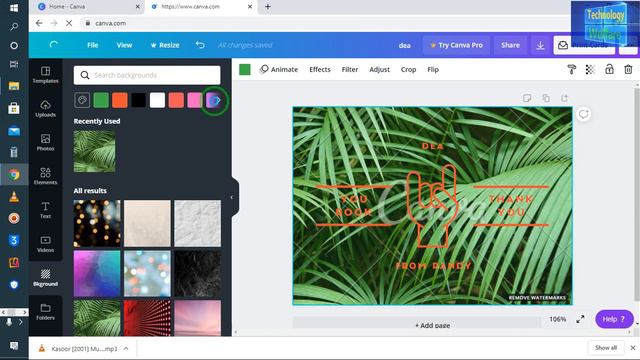The height and width of the screenshot is (360, 640).
Task: Switch to the Home - Canva tab
Action: (x=87, y=7)
